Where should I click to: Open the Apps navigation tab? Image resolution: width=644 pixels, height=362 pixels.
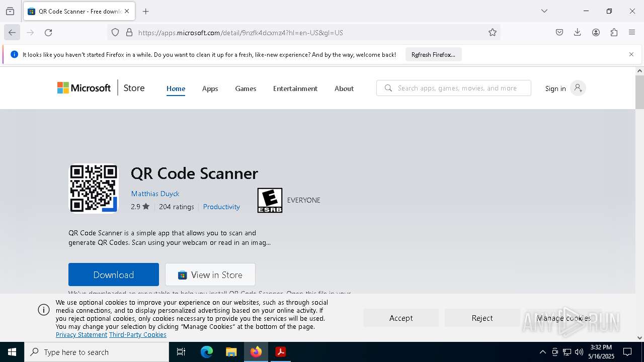[210, 88]
